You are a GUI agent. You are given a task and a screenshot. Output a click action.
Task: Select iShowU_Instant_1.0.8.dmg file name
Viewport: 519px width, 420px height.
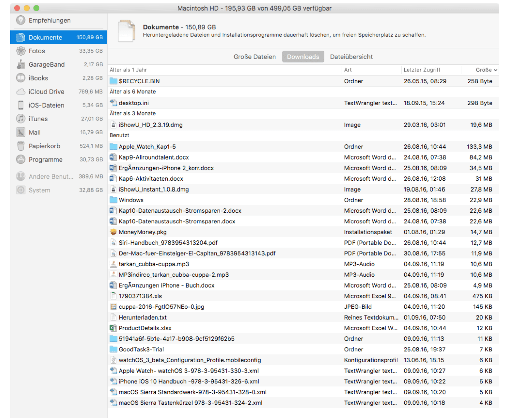tap(154, 189)
